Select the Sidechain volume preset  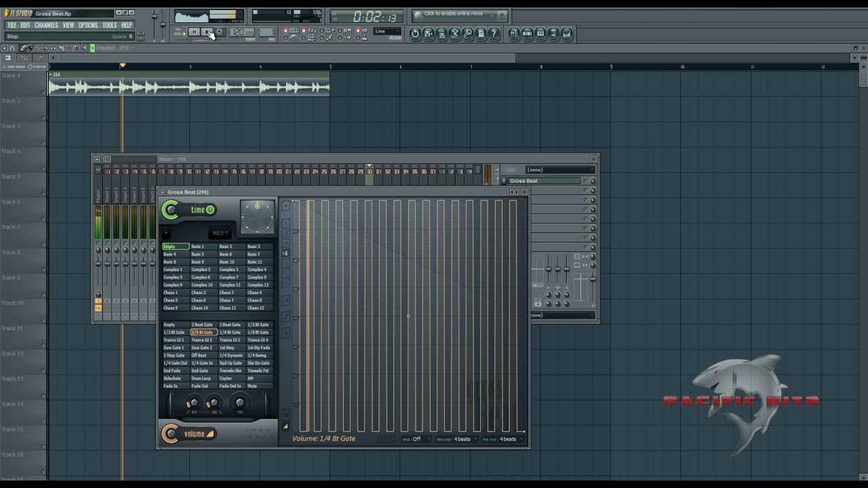pyautogui.click(x=176, y=378)
